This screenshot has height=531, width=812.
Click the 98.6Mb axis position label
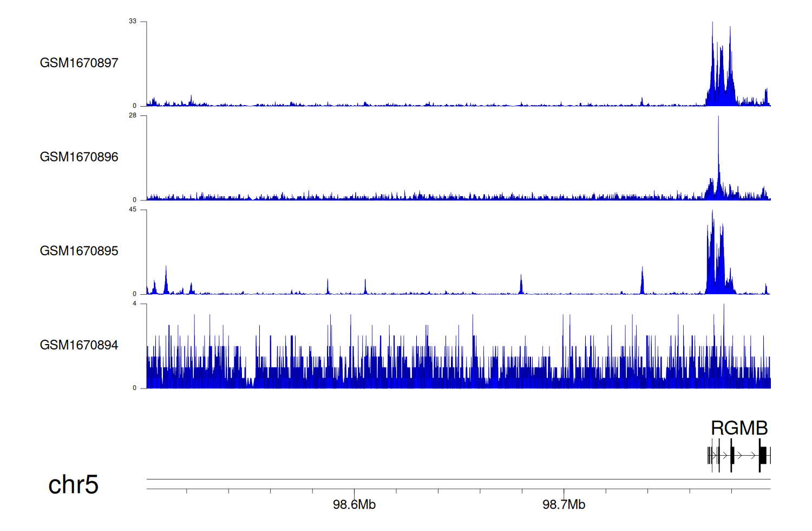(x=354, y=505)
